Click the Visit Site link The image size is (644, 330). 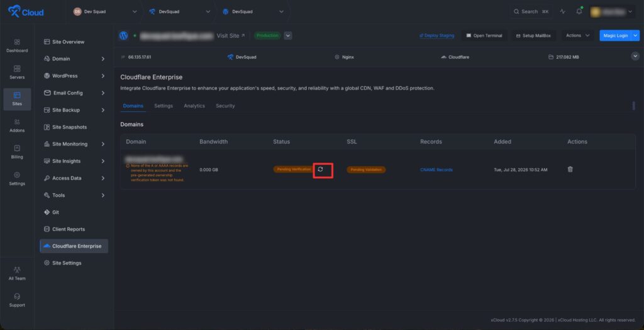pyautogui.click(x=231, y=36)
